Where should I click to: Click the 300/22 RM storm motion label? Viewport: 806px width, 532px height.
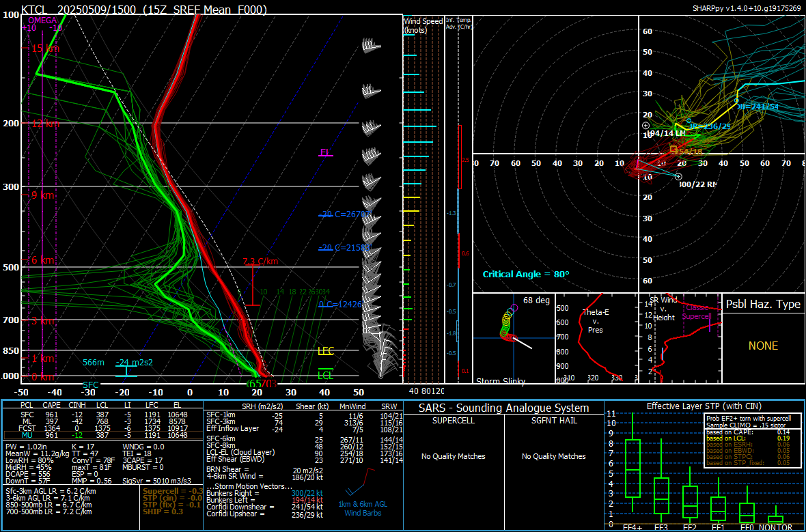pyautogui.click(x=697, y=184)
